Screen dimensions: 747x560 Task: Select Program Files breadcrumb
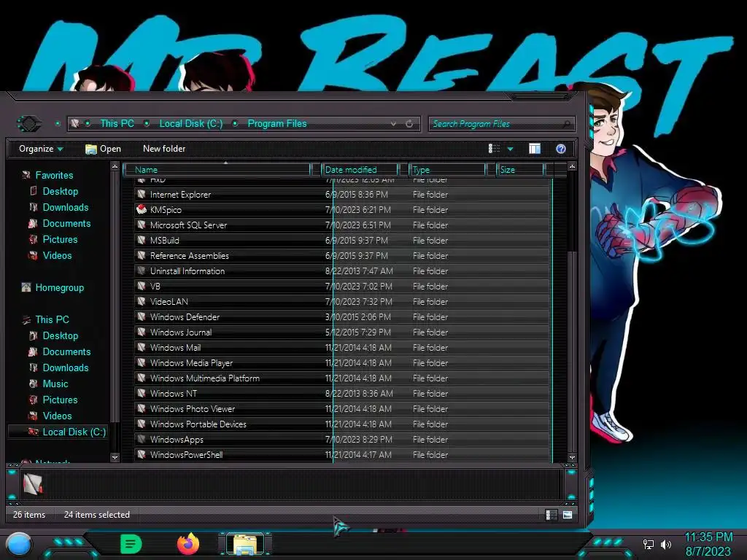point(277,123)
